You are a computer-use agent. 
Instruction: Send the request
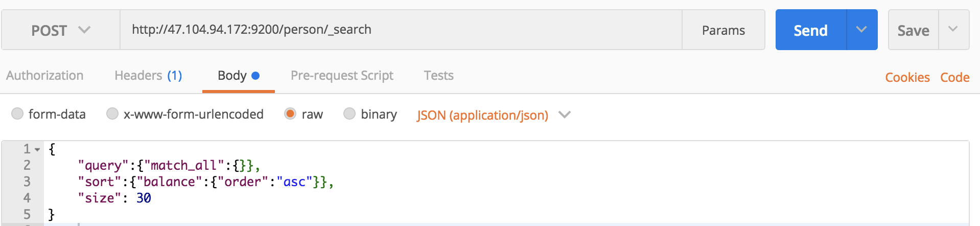point(811,30)
